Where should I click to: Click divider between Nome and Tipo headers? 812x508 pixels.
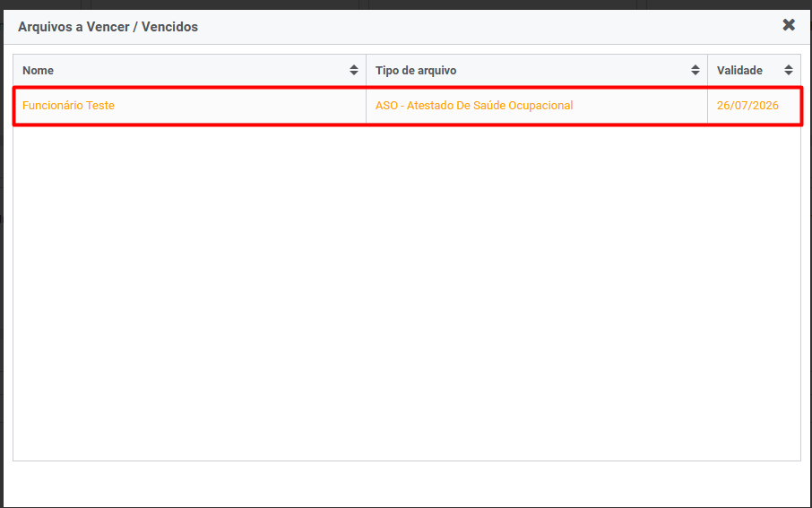tap(367, 71)
